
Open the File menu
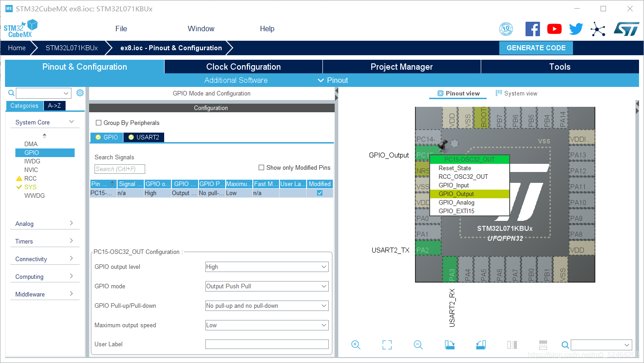click(121, 29)
